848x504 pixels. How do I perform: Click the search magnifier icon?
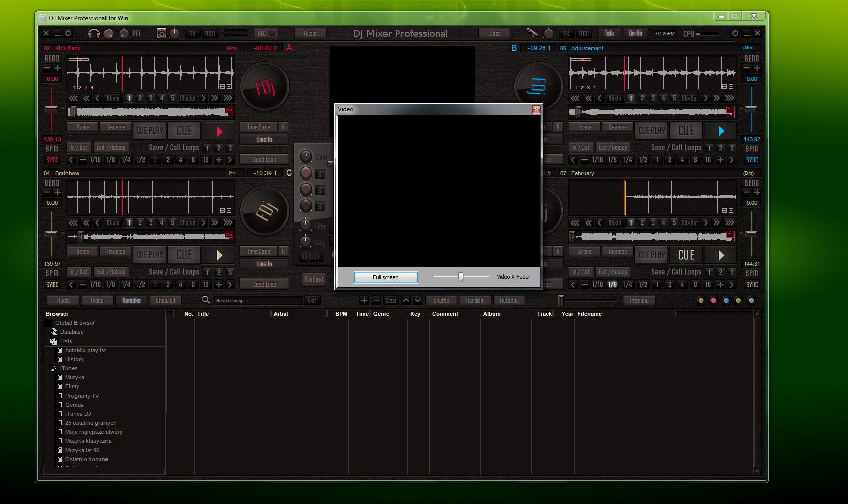point(206,300)
